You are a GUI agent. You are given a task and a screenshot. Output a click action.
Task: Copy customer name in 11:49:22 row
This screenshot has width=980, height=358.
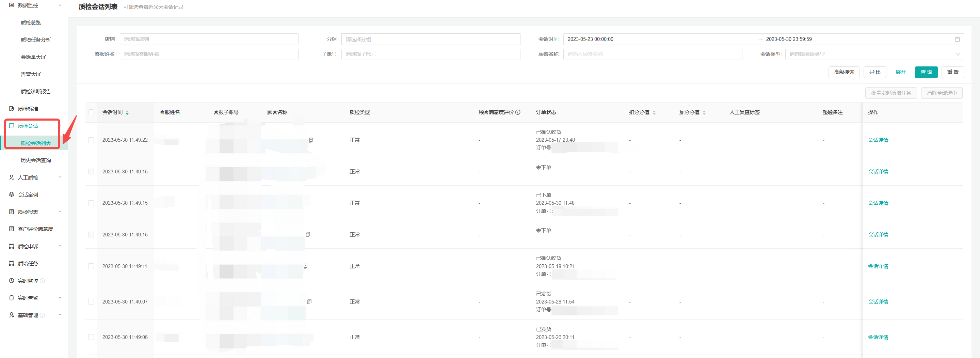(x=311, y=140)
